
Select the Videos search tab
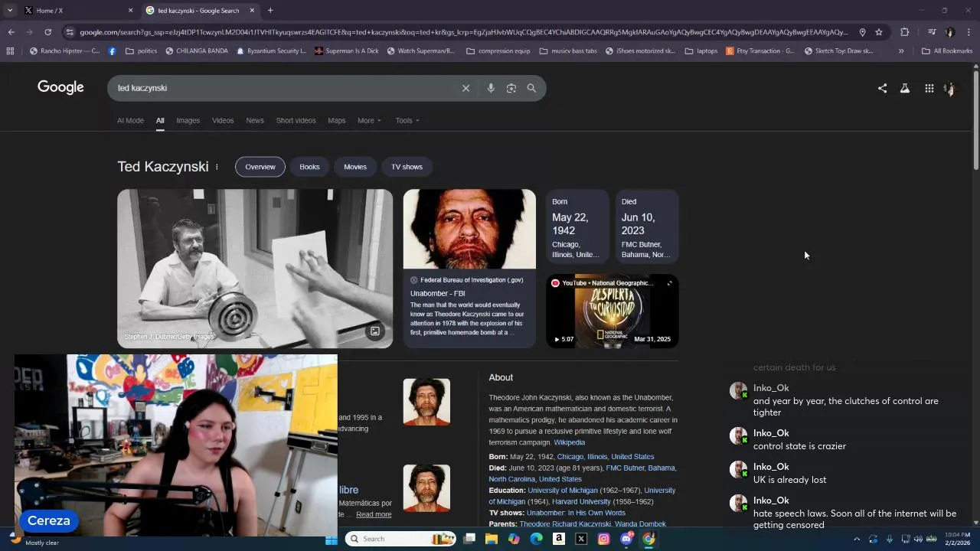click(223, 120)
